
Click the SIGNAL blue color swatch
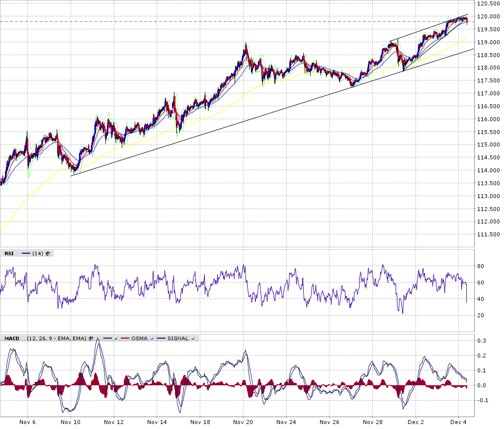[x=161, y=339]
